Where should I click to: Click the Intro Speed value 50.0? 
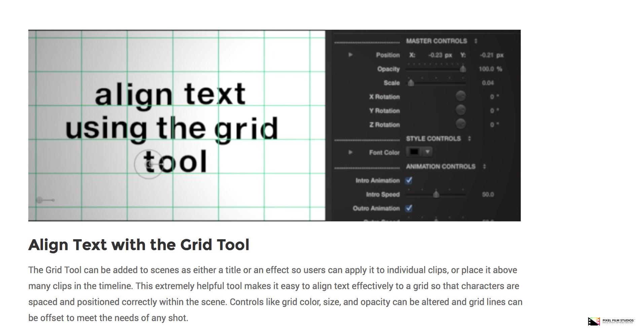point(488,194)
